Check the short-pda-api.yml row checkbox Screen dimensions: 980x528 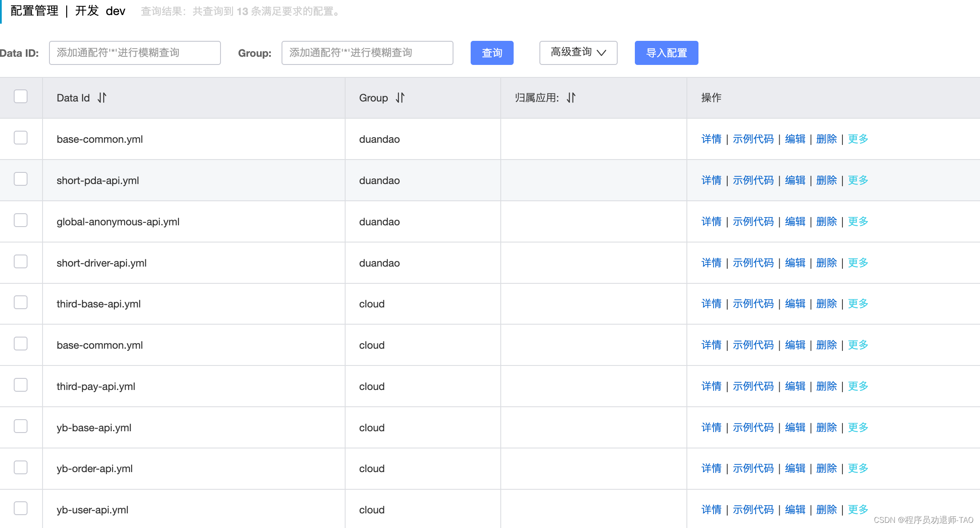(x=21, y=179)
